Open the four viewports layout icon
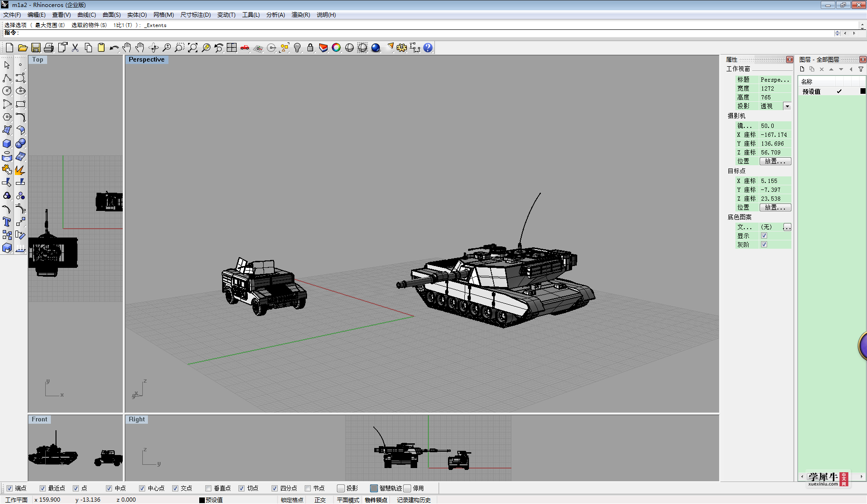This screenshot has height=504, width=867. pyautogui.click(x=231, y=48)
